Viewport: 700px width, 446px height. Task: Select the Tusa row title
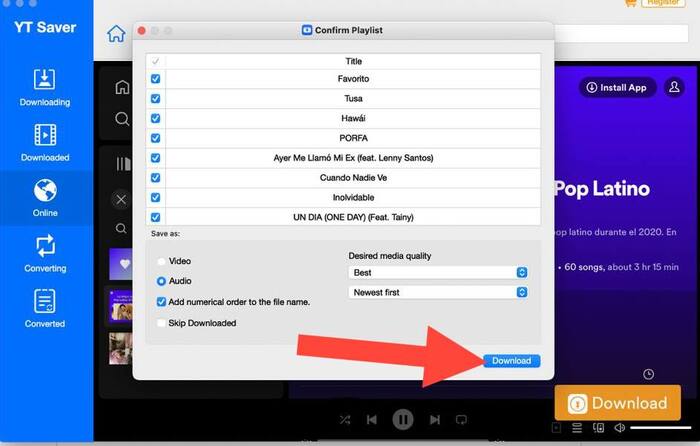click(x=353, y=98)
